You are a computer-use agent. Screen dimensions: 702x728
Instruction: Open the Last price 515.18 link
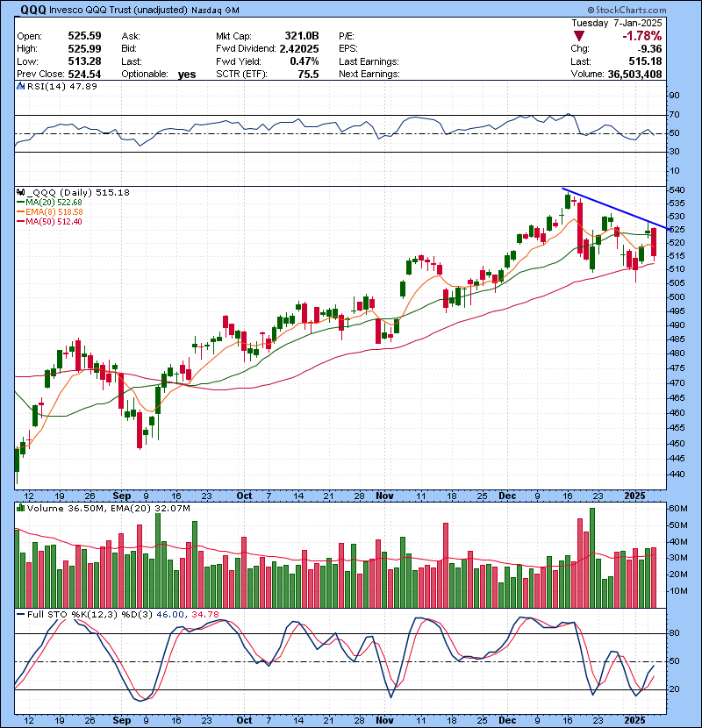tap(647, 61)
